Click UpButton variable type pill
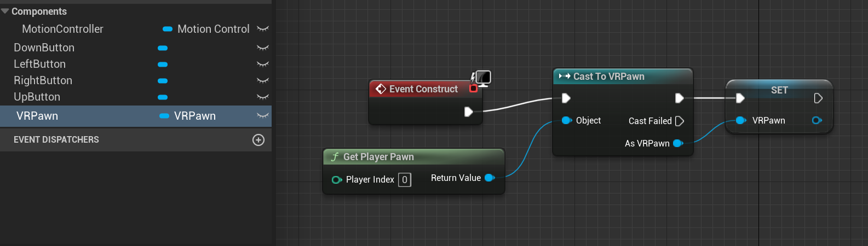The height and width of the screenshot is (246, 868). [163, 97]
